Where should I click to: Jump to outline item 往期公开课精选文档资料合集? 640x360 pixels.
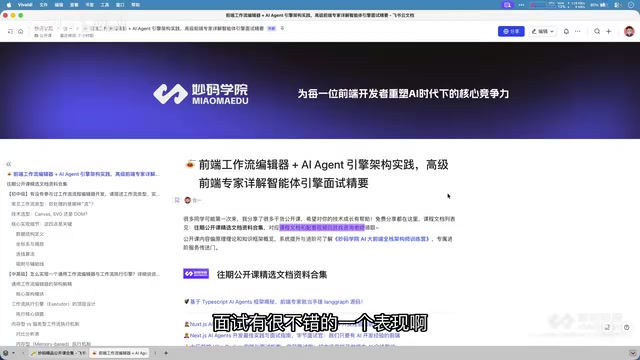(37, 184)
